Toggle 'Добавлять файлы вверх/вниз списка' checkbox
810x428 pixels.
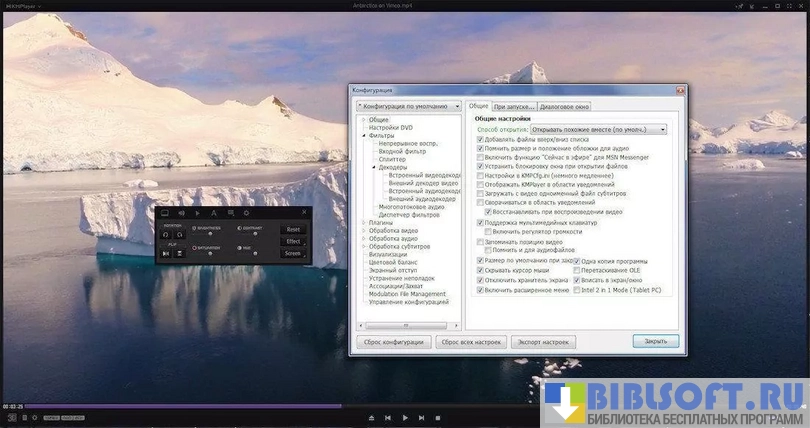click(481, 139)
